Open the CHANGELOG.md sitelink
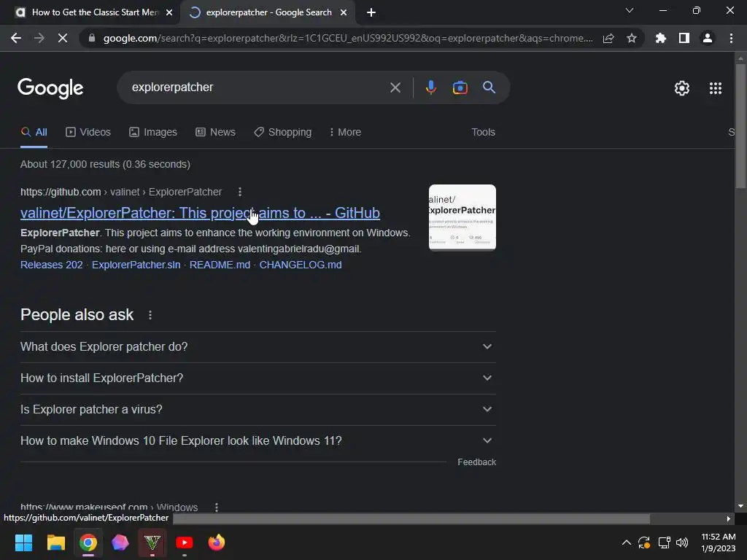 pos(300,265)
